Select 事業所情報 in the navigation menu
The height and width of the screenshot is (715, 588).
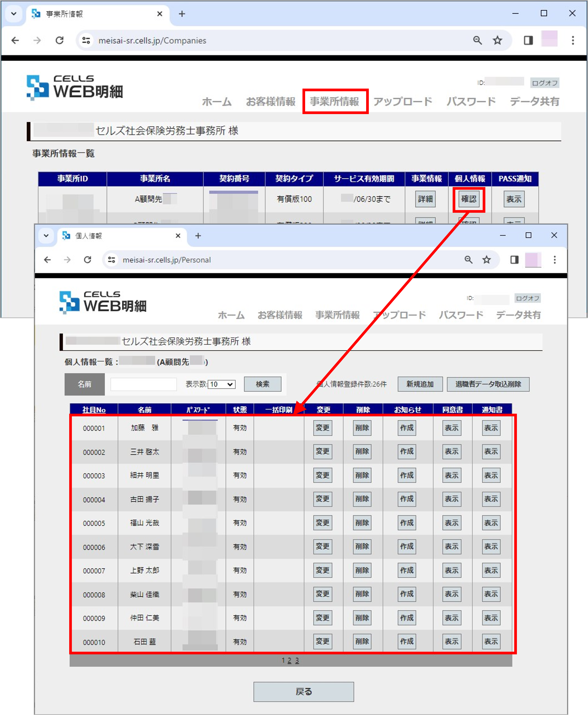tap(335, 101)
